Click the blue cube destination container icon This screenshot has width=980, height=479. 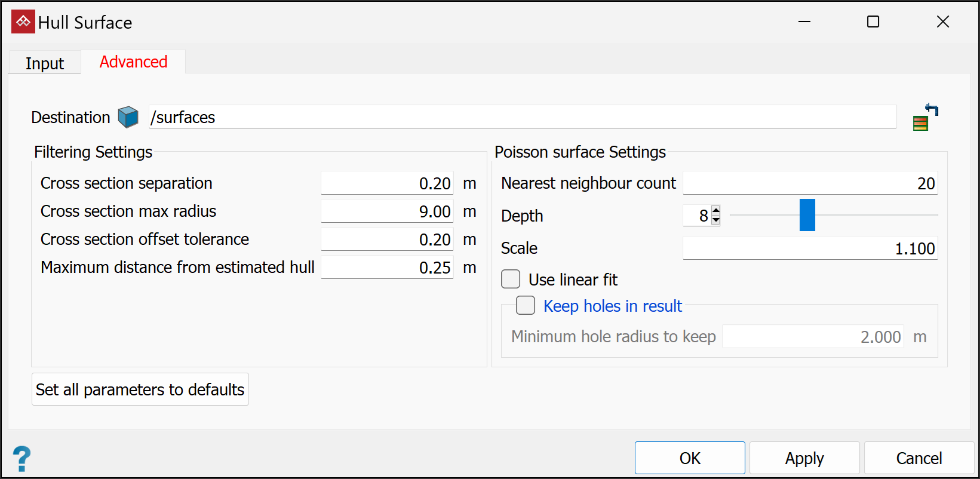(x=128, y=117)
